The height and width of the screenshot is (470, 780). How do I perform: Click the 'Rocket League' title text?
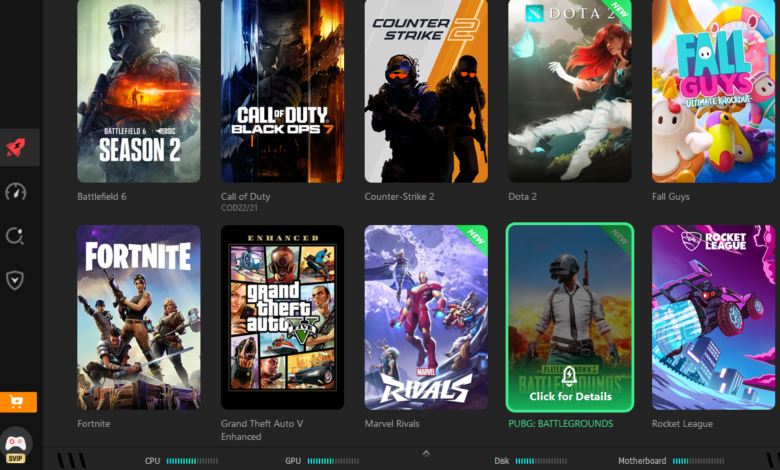[682, 424]
